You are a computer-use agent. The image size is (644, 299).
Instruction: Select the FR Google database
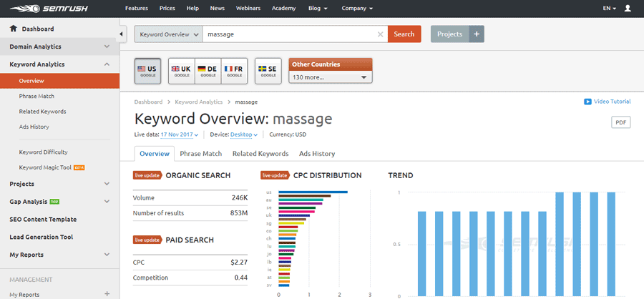pos(234,71)
